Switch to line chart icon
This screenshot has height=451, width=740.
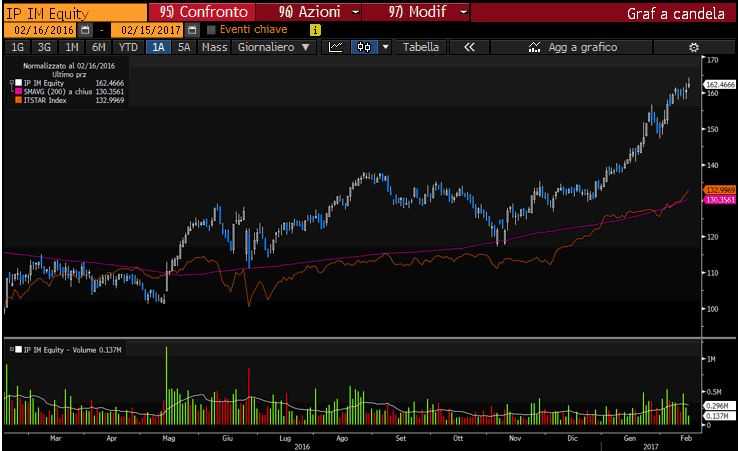336,47
